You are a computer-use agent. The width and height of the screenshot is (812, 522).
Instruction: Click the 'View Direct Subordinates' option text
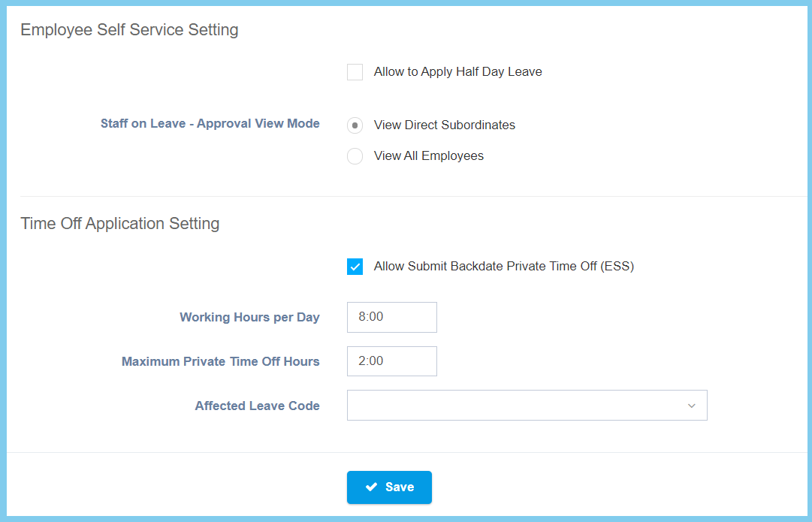tap(444, 125)
